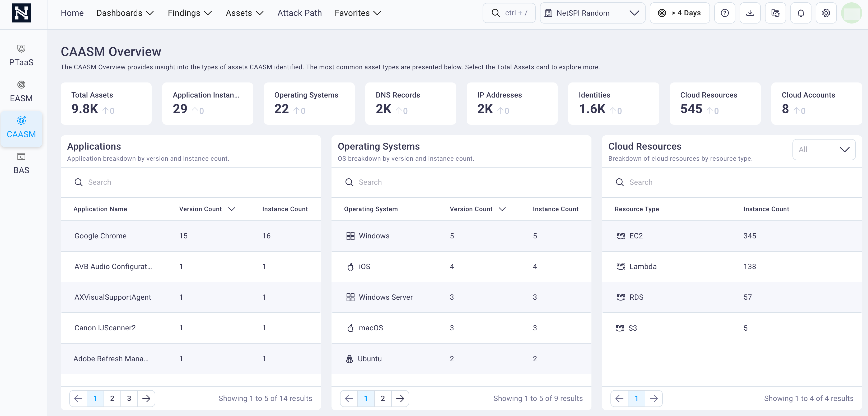868x416 pixels.
Task: Click the Resource Type column header
Action: (x=637, y=209)
